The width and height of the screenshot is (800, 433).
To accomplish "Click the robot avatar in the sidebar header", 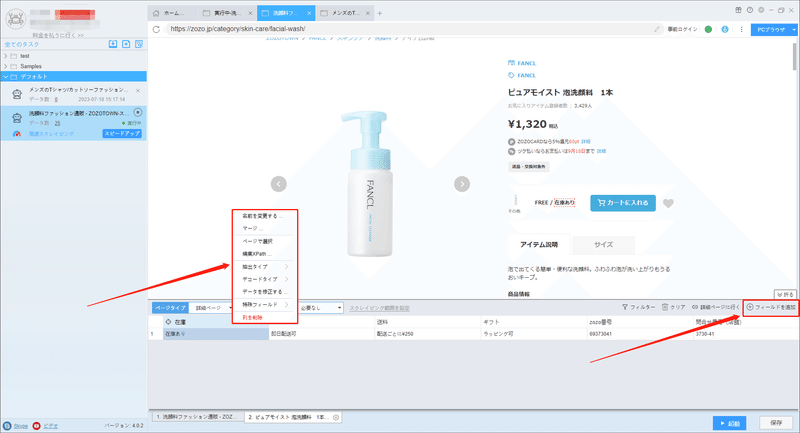I will tap(16, 19).
